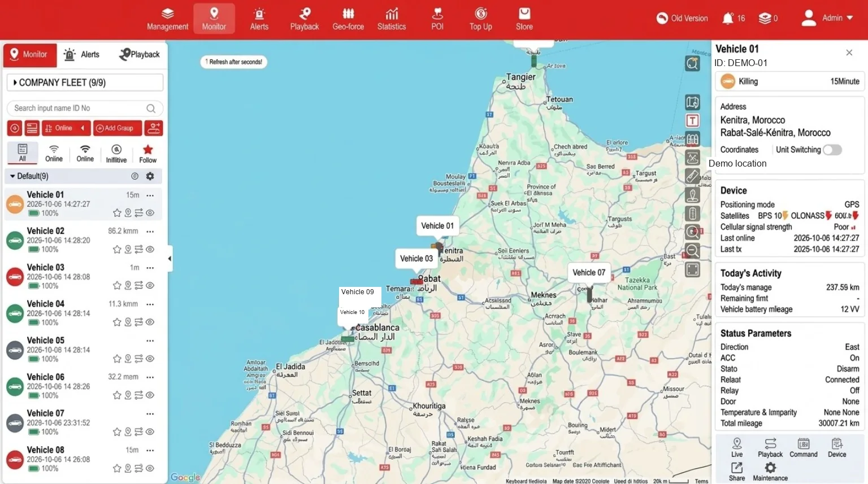Toggle visibility eye for Vehicle 08
Viewport: 868px width, 484px height.
[150, 468]
